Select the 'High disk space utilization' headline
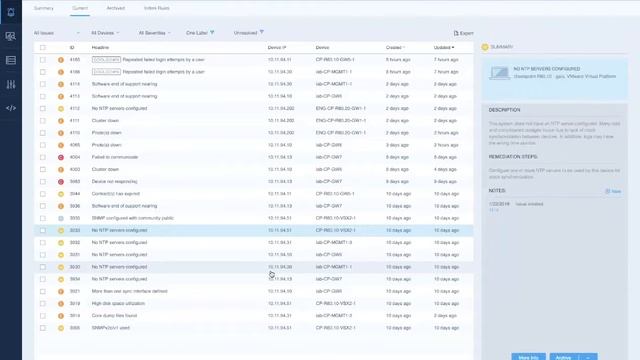Image resolution: width=640 pixels, height=360 pixels. [118, 304]
